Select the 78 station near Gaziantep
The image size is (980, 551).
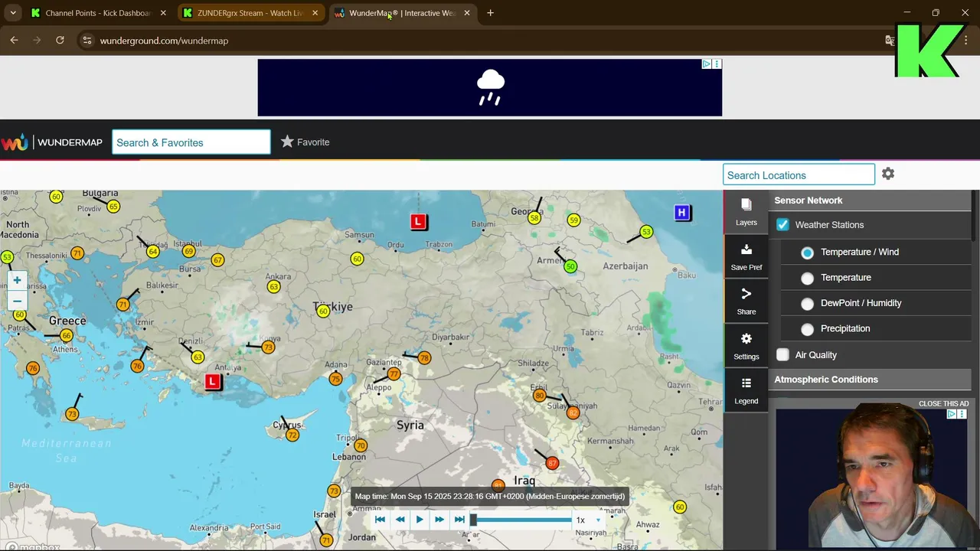click(x=424, y=357)
